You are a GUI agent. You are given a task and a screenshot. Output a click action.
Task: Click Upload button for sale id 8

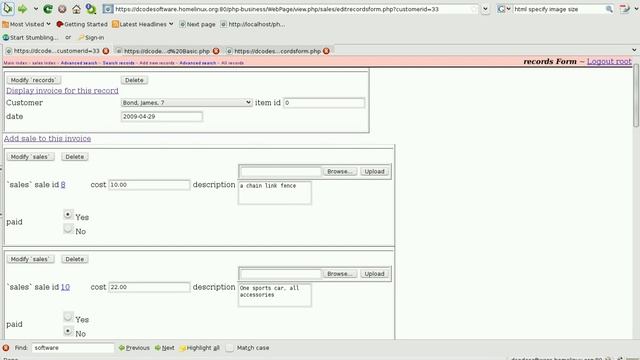pyautogui.click(x=374, y=171)
